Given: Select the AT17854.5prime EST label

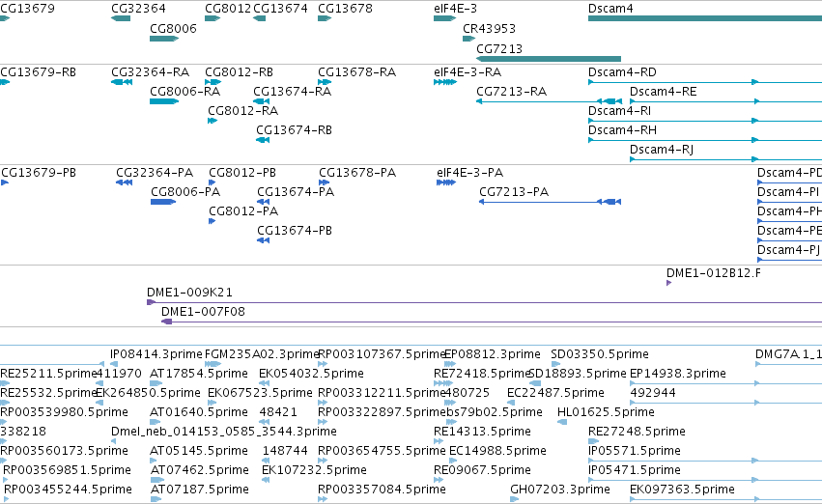Looking at the screenshot, I should coord(199,374).
